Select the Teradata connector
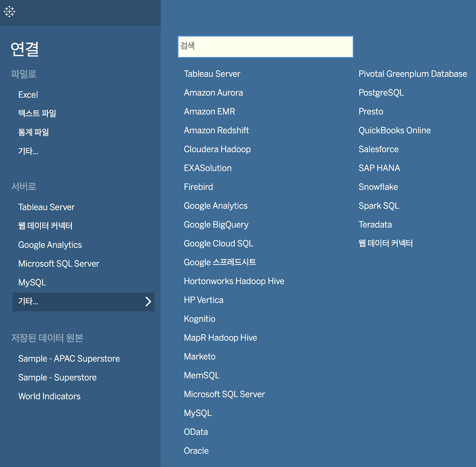 pos(375,225)
